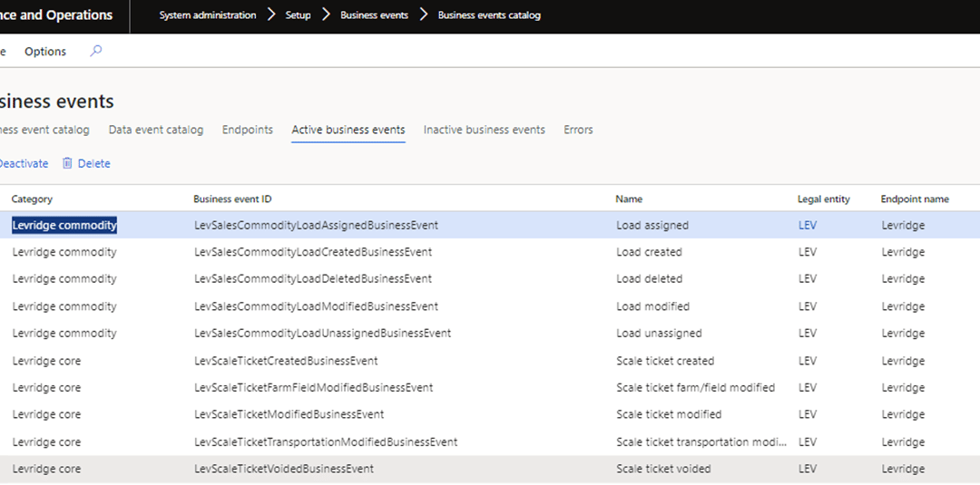Screen dimensions: 980x485
Task: Select LevSalesCommodityLoadAssignedBusinessEvent cell
Action: [317, 226]
